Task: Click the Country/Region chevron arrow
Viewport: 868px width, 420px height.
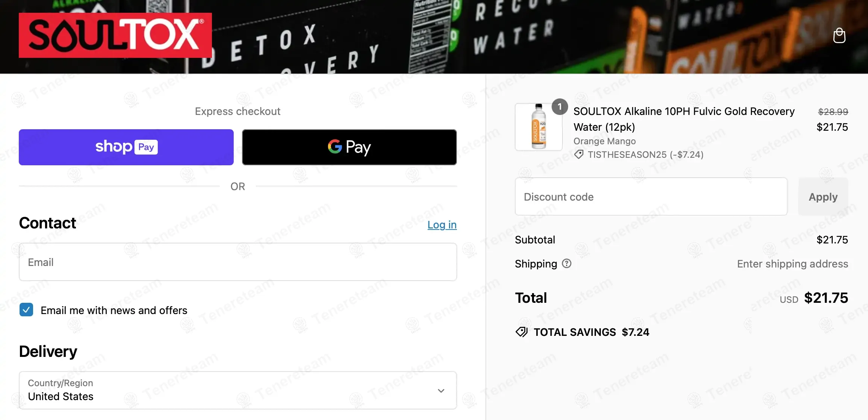Action: (x=441, y=391)
